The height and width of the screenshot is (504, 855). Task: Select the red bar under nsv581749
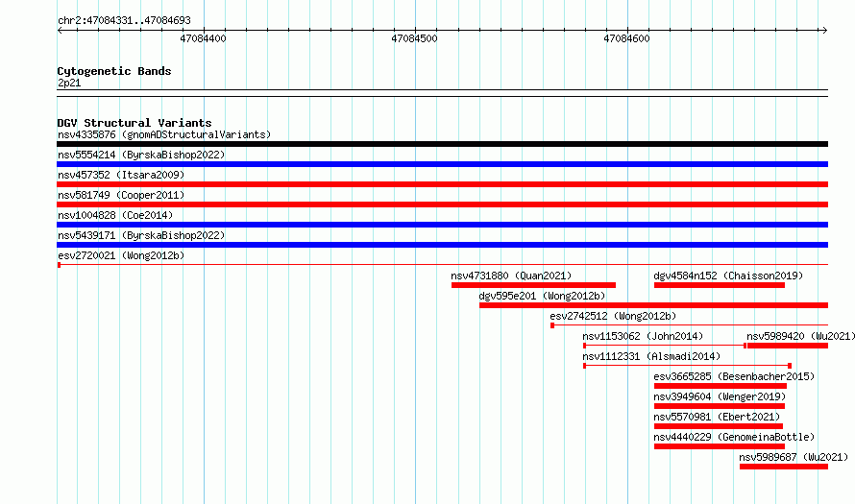coord(442,204)
